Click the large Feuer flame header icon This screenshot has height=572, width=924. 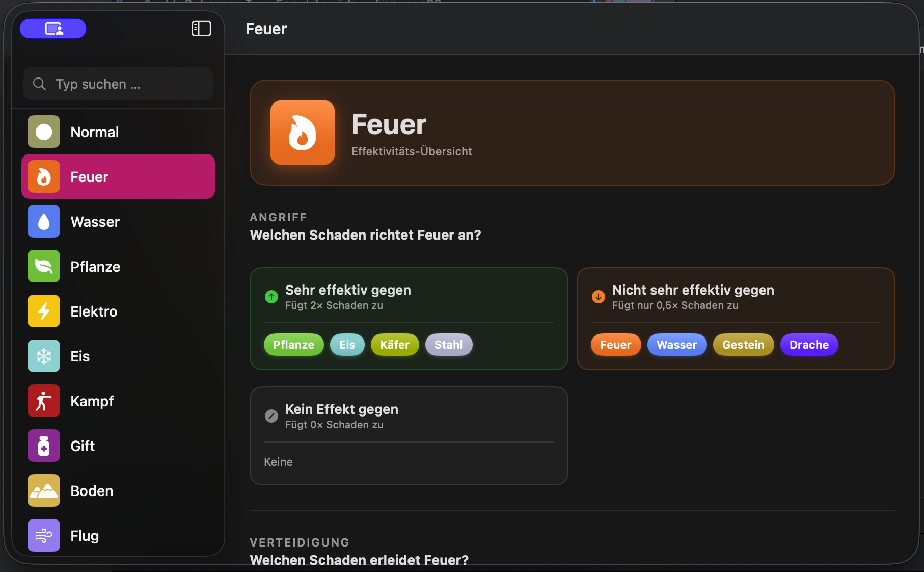[x=303, y=133]
